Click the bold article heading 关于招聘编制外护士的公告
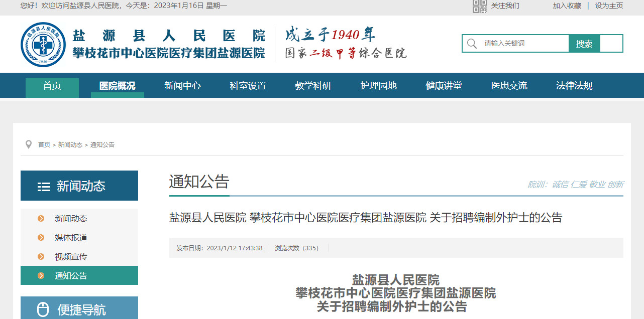The width and height of the screenshot is (644, 319). pos(392,306)
